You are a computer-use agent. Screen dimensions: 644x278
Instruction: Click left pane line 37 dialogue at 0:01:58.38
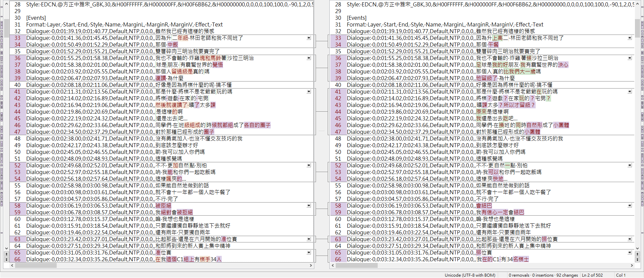pos(124,65)
